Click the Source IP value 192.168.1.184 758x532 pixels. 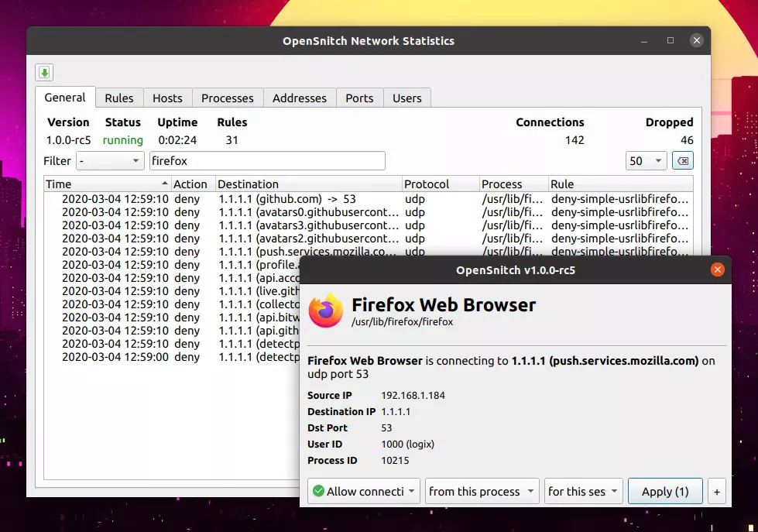tap(413, 395)
